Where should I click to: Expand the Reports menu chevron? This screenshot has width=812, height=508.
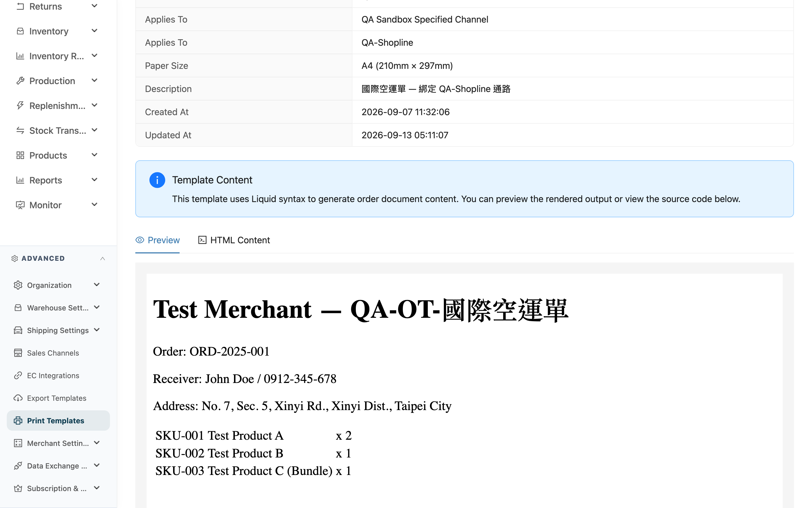(x=95, y=180)
